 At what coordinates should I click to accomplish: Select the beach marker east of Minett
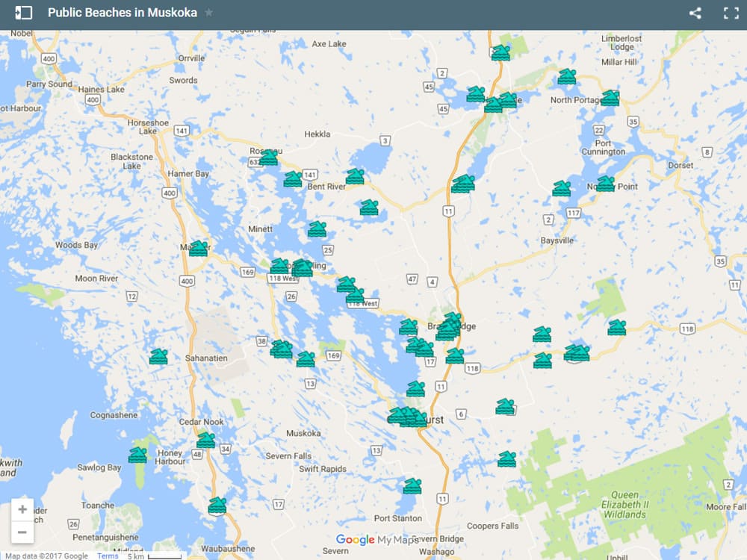[317, 229]
